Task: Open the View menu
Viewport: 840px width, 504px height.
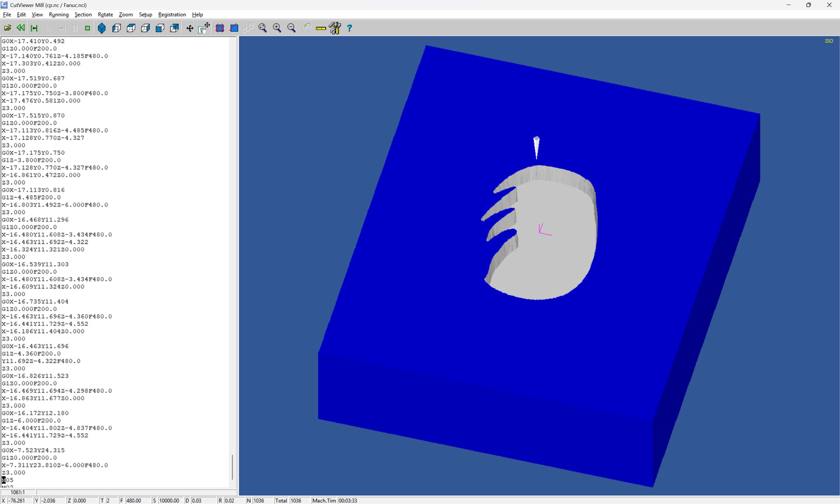Action: [x=37, y=14]
